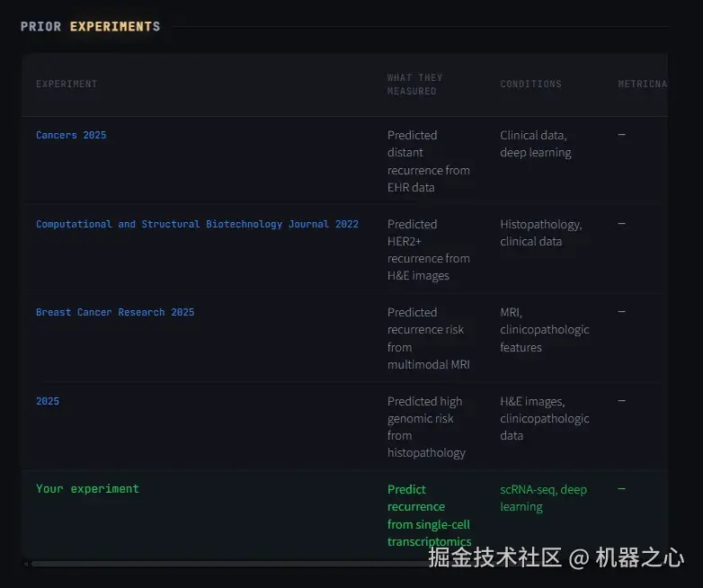Viewport: 703px width, 588px height.
Task: Click the "Clinical data, deep learning" conditions cell
Action: (536, 144)
